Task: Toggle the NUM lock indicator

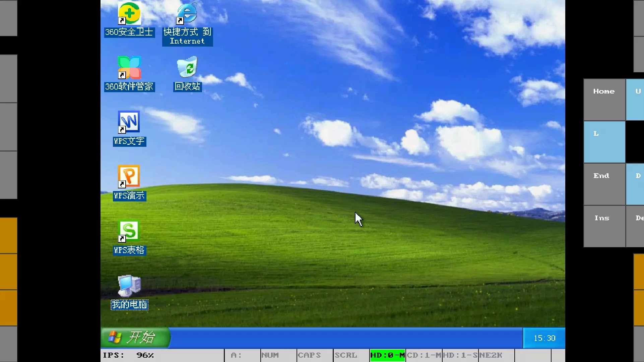Action: (x=278, y=355)
